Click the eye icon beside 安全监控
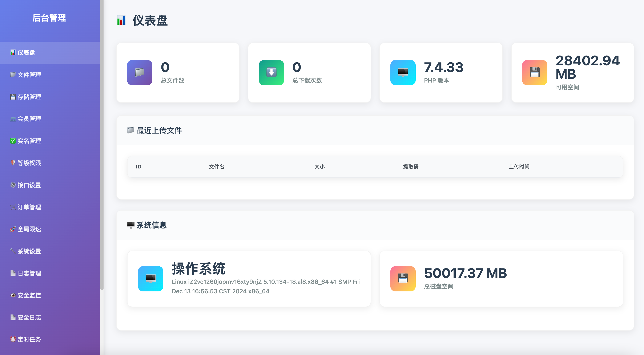Viewport: 644px width, 355px height. coord(13,295)
